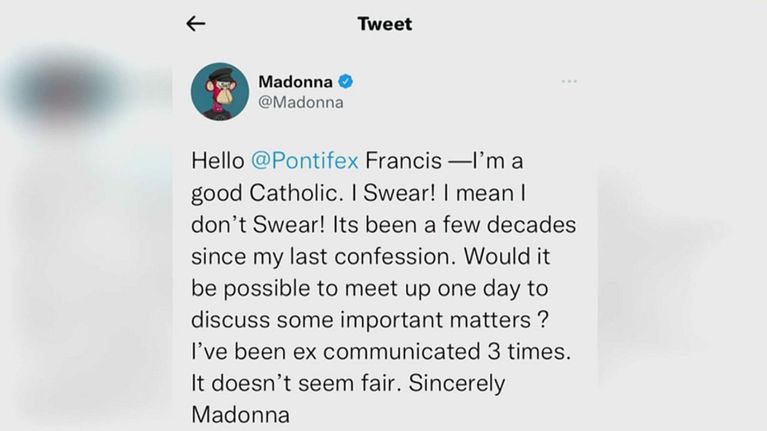Open Madonna's profile avatar picture
The height and width of the screenshot is (431, 767).
pyautogui.click(x=219, y=92)
